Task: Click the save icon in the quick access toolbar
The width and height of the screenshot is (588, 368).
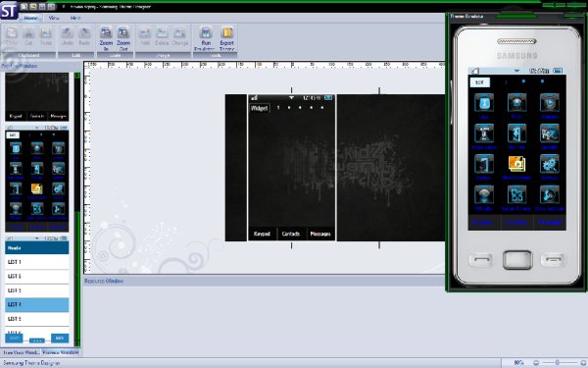Action: tap(42, 7)
